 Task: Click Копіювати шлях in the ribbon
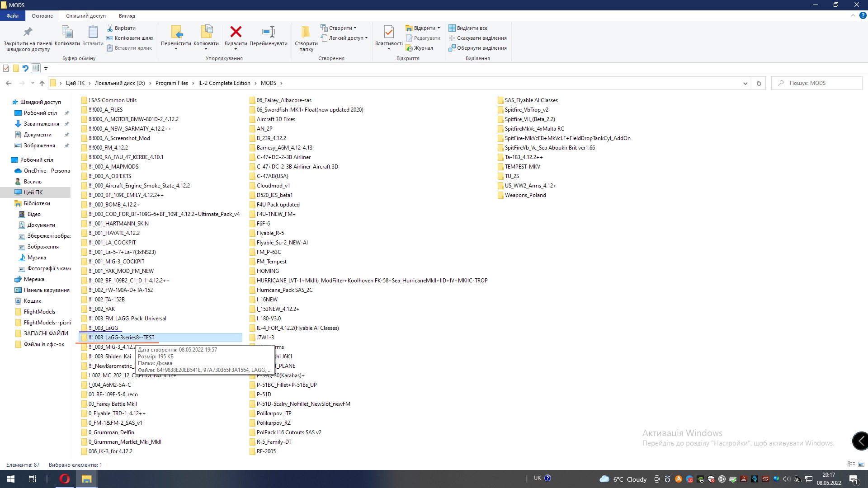click(x=130, y=38)
